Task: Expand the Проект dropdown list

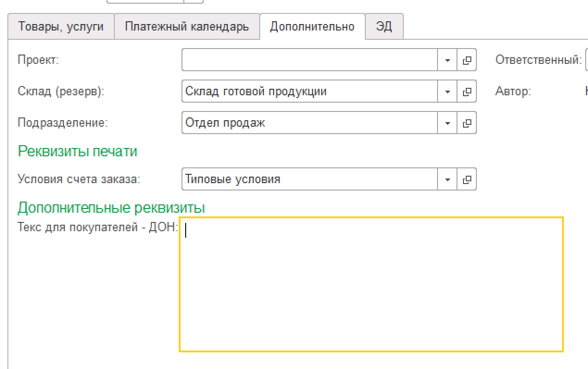Action: 447,60
